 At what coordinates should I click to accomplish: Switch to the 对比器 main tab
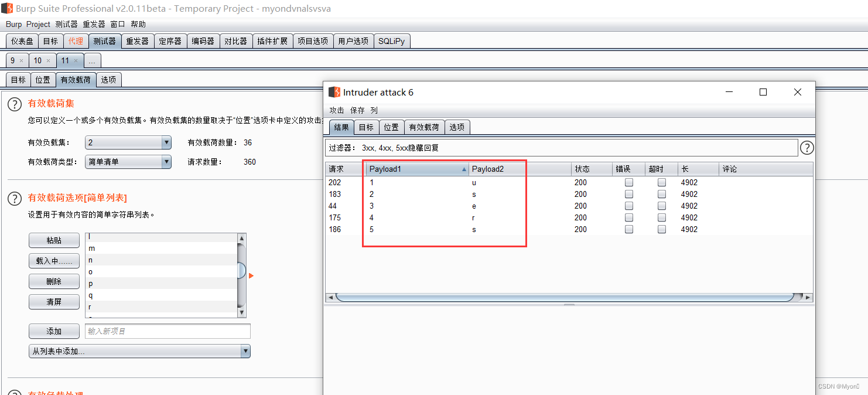click(235, 41)
